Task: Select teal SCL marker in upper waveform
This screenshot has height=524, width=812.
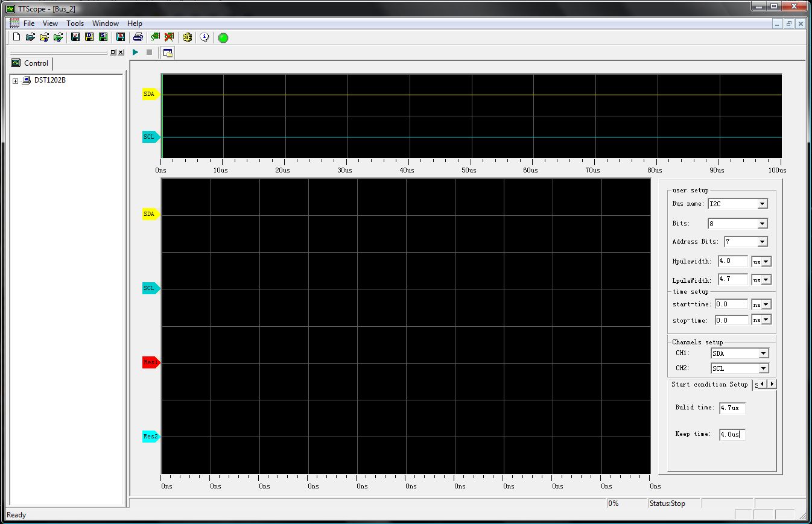Action: [151, 137]
